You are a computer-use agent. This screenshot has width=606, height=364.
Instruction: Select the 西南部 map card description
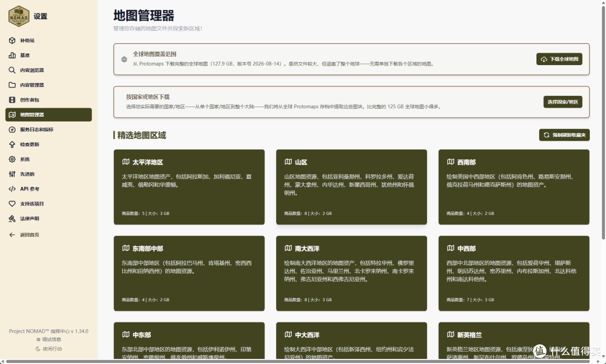(x=510, y=181)
